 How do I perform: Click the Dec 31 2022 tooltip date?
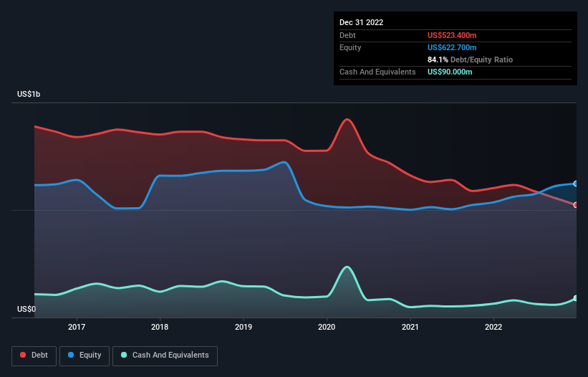(361, 22)
